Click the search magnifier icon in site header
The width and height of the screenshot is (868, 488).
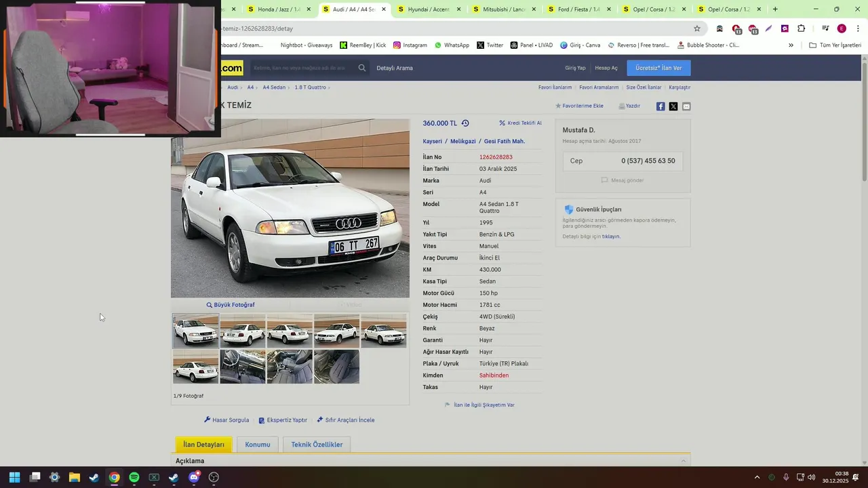[362, 68]
